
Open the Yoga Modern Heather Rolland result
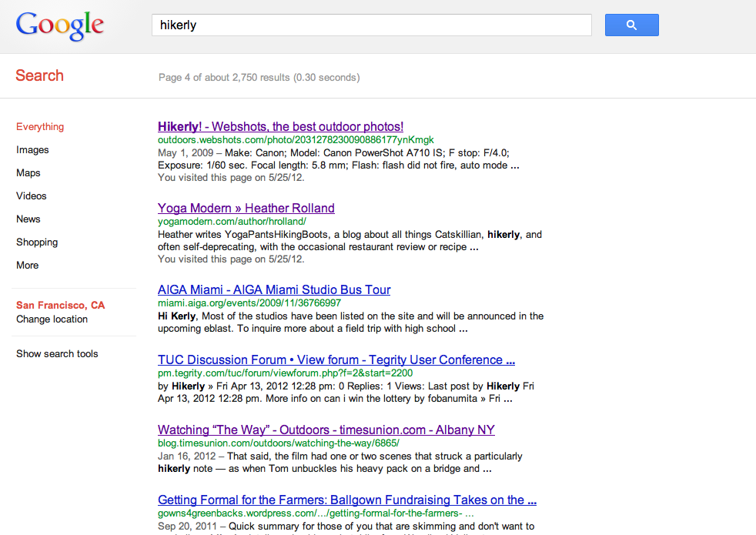pyautogui.click(x=246, y=208)
